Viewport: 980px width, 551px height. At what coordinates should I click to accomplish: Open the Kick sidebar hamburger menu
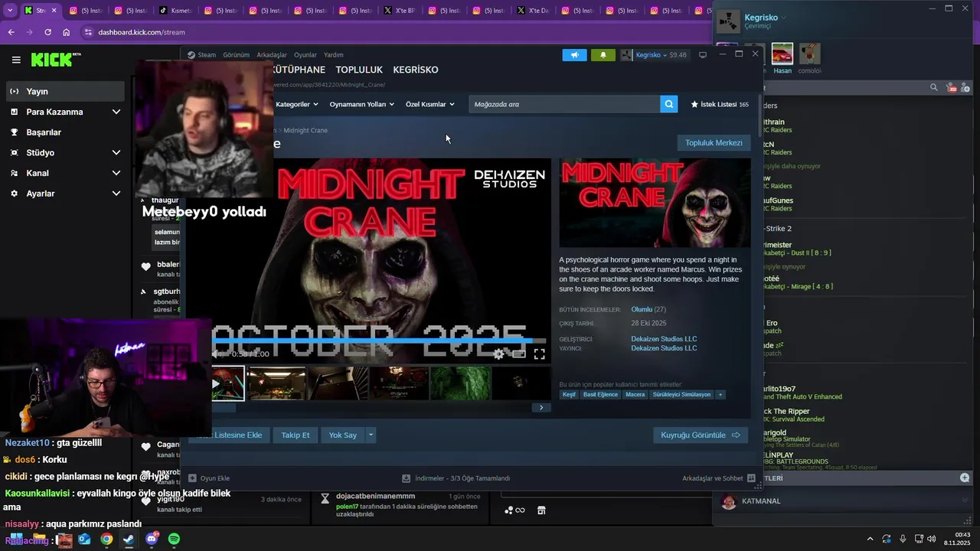16,60
